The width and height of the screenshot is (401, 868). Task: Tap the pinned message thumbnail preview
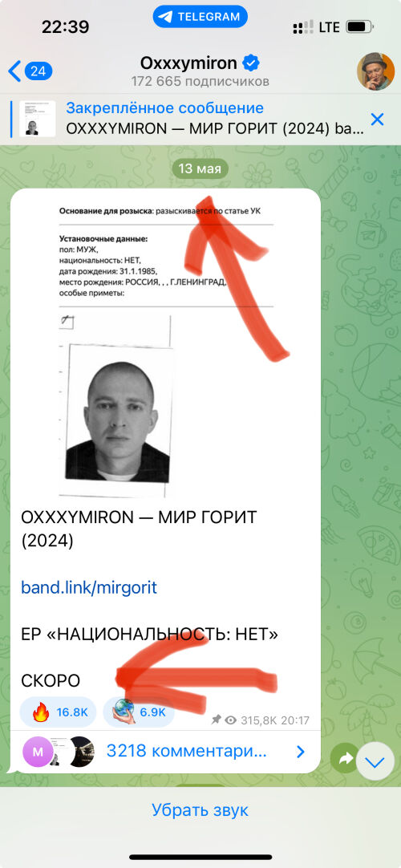38,119
